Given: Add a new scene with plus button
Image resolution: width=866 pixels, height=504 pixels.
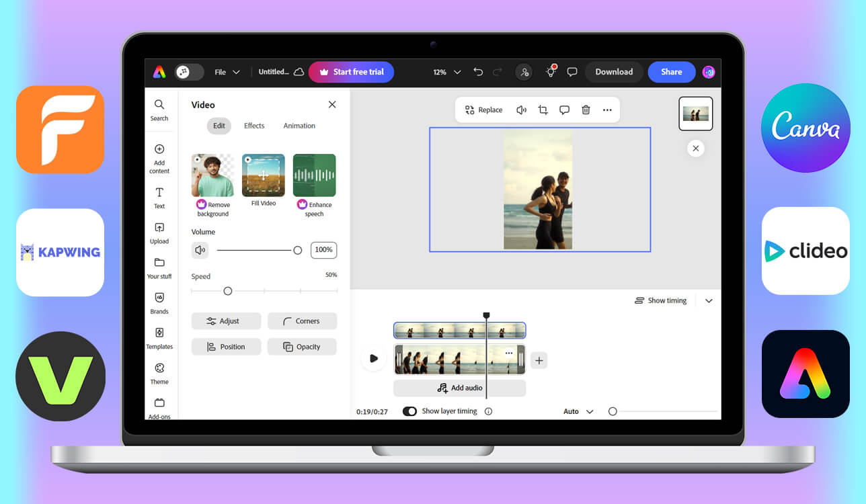Looking at the screenshot, I should (x=539, y=360).
